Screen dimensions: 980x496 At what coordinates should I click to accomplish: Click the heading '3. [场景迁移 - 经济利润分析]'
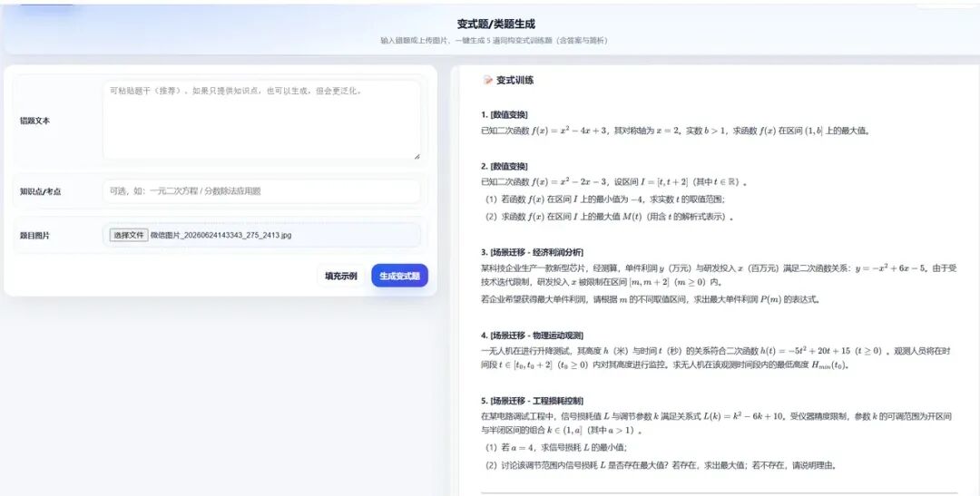(532, 252)
